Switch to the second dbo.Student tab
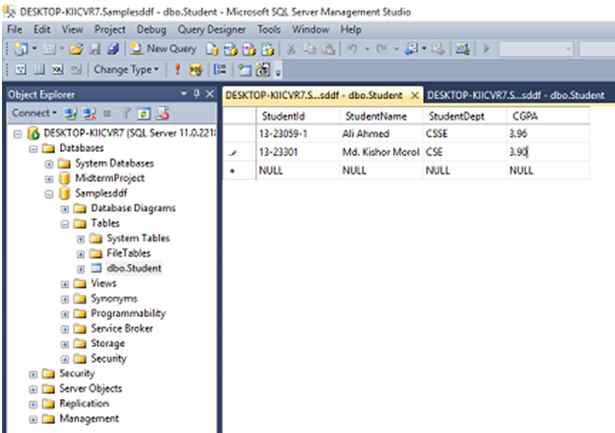 click(x=516, y=95)
